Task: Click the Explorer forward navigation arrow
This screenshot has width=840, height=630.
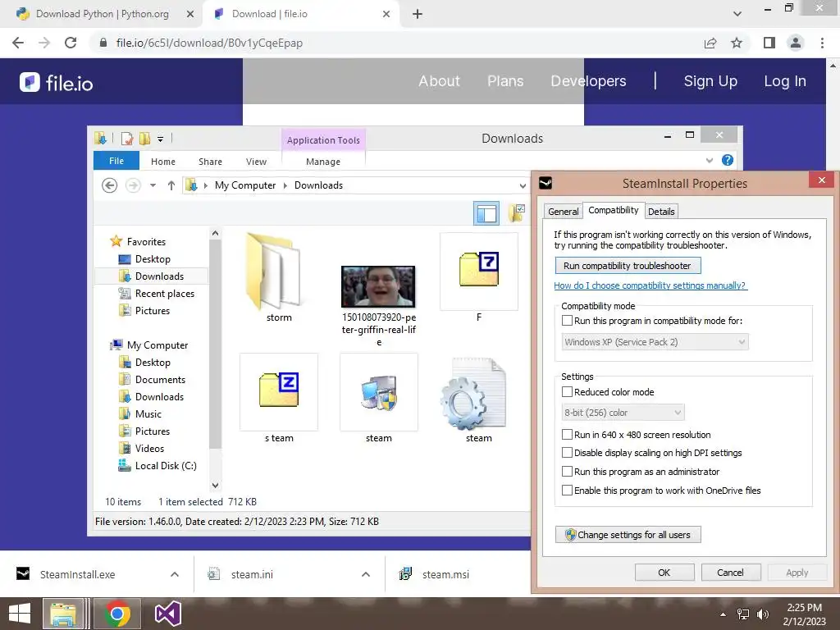Action: [x=133, y=185]
